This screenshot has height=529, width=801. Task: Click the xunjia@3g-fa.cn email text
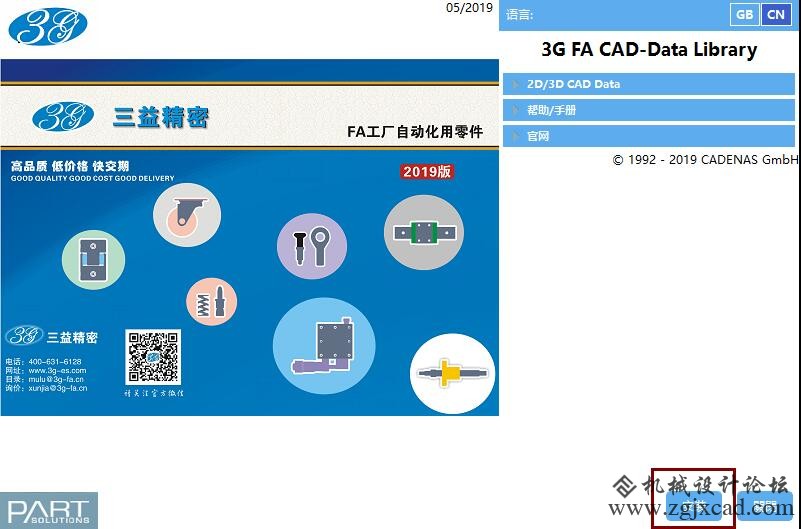pos(58,388)
